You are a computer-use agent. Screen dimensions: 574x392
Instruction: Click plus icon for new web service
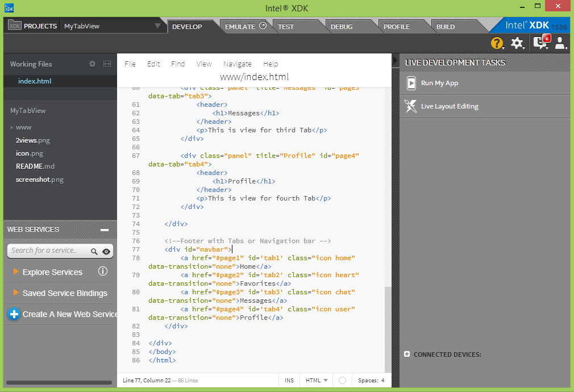click(x=14, y=314)
